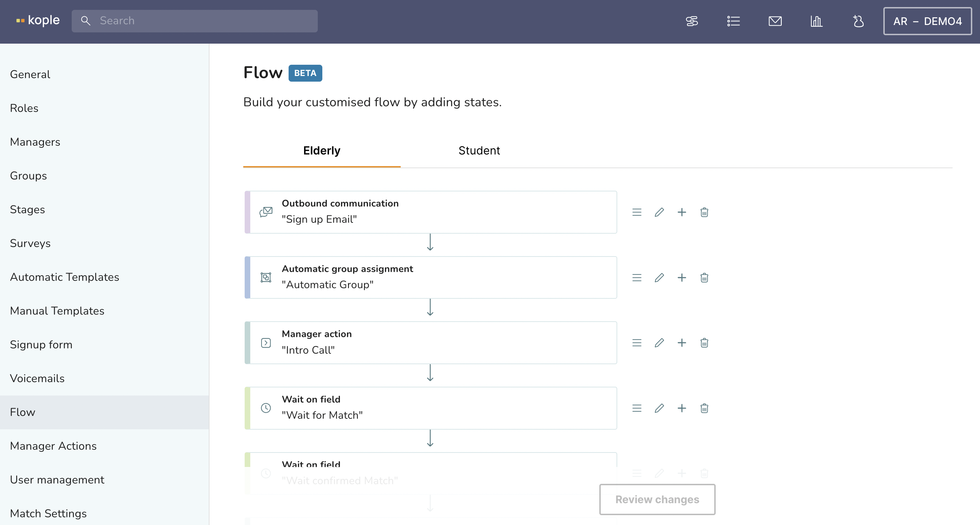Select the Elderly tab
Viewport: 980px width, 525px height.
tap(322, 151)
